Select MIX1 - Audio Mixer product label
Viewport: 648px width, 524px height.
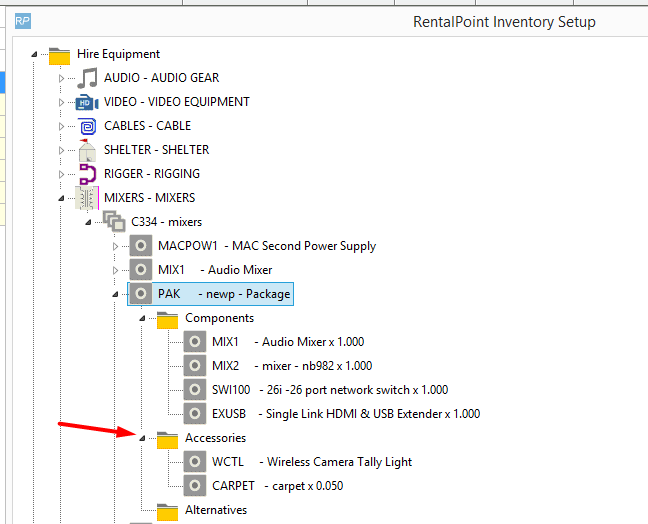[215, 270]
